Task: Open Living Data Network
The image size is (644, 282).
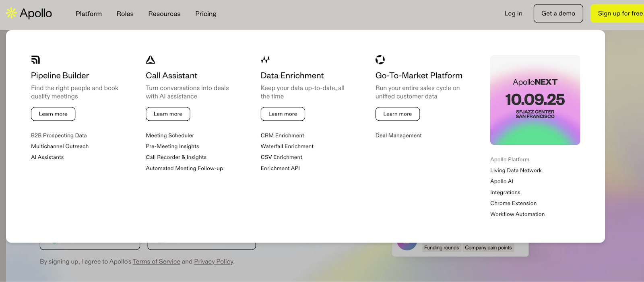Action: coord(516,171)
